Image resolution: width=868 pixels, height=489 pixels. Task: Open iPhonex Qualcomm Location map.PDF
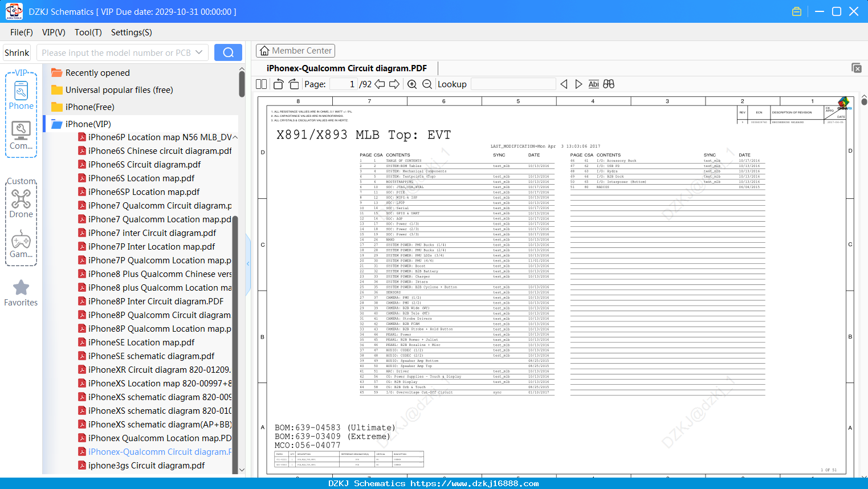click(155, 438)
